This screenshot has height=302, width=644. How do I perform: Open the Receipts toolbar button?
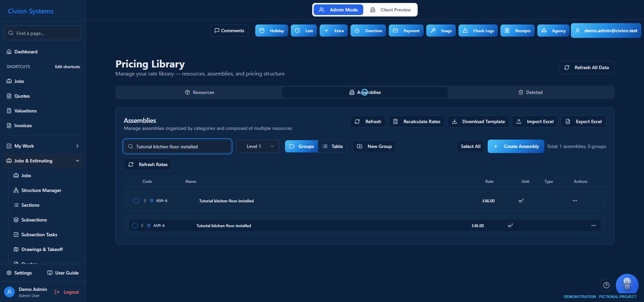518,31
